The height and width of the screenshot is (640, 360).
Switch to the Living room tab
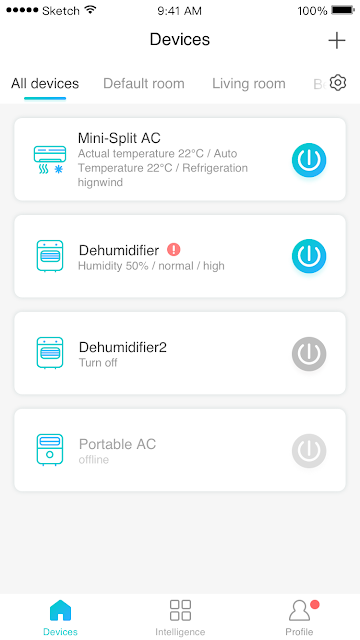click(x=249, y=83)
